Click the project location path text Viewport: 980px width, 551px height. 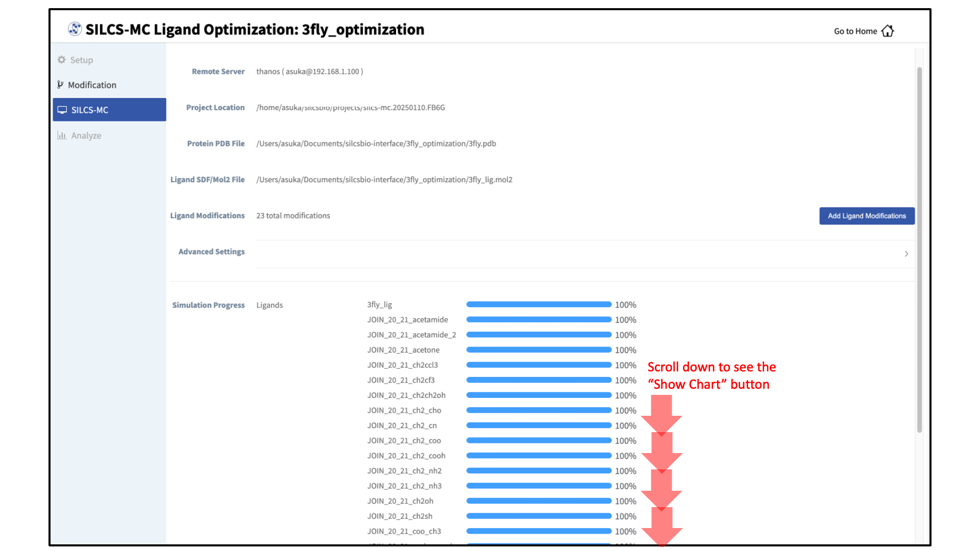click(351, 108)
